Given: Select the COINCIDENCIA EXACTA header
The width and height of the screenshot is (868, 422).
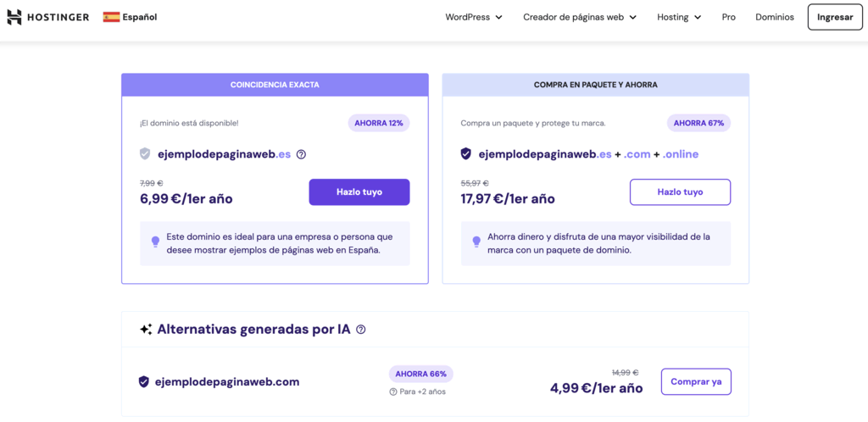Looking at the screenshot, I should coord(275,86).
